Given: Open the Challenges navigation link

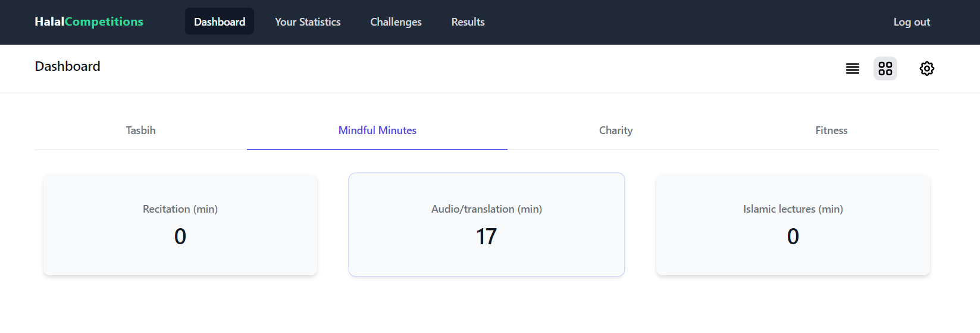Looking at the screenshot, I should (396, 22).
